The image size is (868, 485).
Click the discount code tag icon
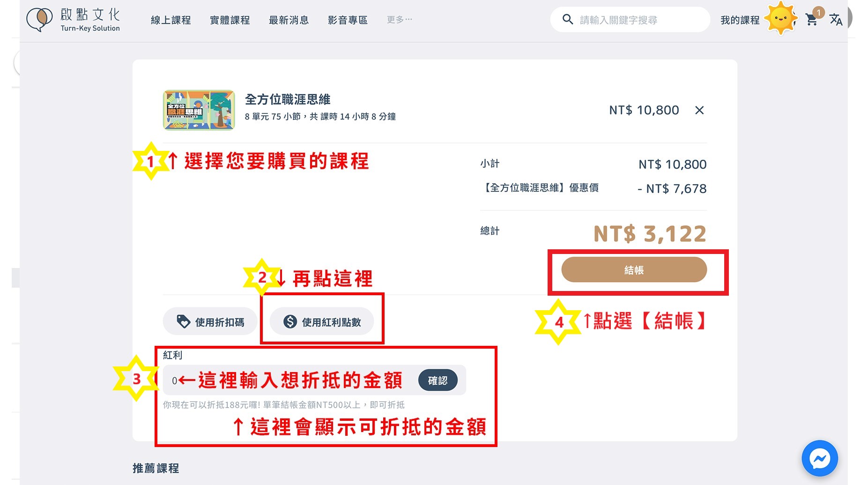pyautogui.click(x=183, y=322)
